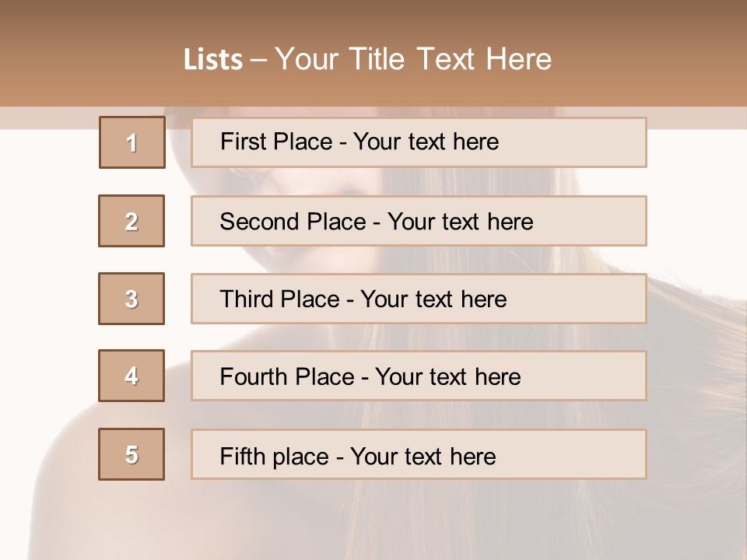Click the number 1 box

[x=132, y=142]
